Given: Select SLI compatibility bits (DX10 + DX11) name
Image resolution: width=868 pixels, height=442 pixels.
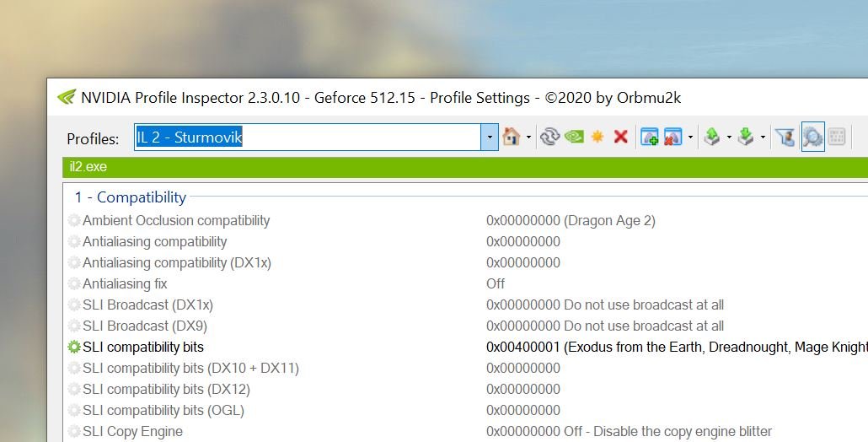Looking at the screenshot, I should [x=190, y=369].
